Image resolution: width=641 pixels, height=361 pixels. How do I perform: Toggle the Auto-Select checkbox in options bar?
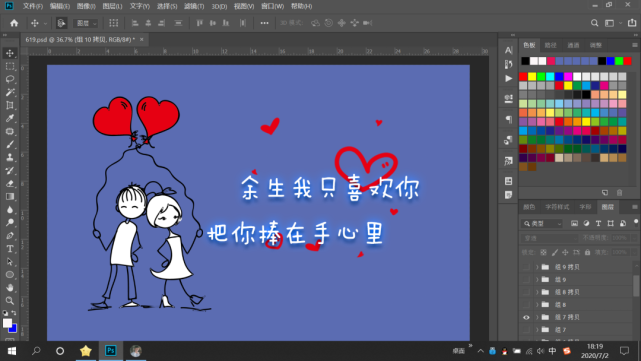point(61,23)
